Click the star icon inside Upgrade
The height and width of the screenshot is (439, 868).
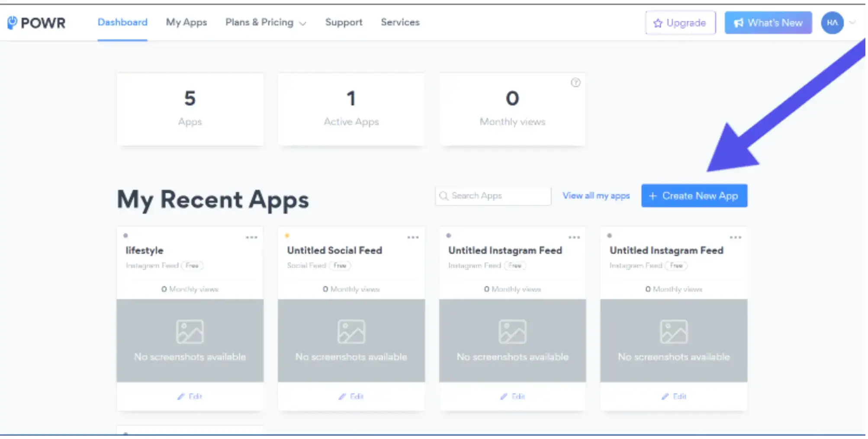click(658, 23)
